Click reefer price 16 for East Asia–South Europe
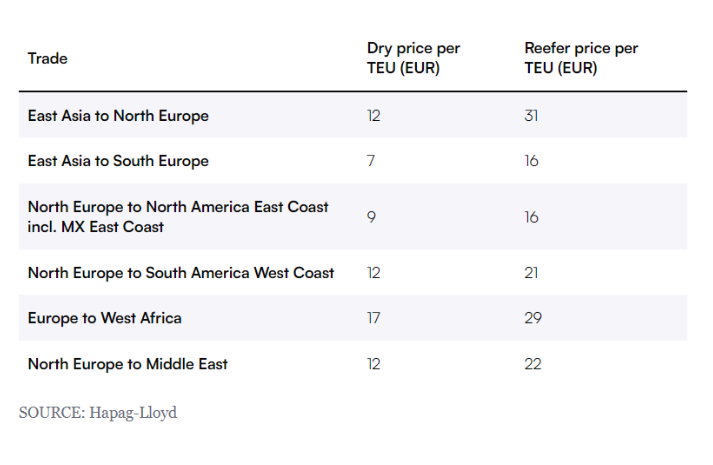 (x=531, y=160)
